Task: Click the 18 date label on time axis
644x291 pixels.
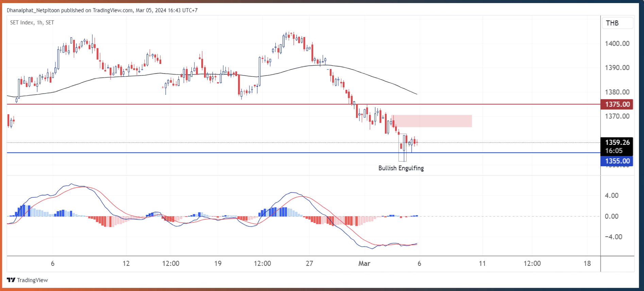Action: click(x=587, y=263)
